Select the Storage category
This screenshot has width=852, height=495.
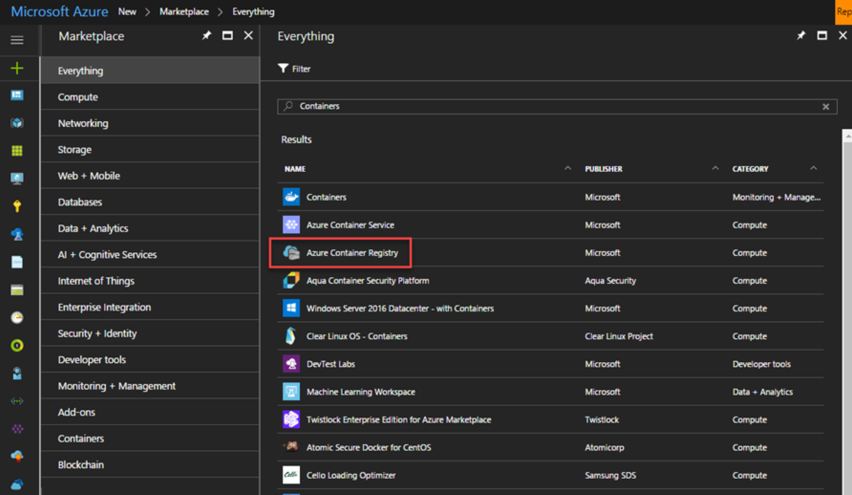tap(151, 149)
